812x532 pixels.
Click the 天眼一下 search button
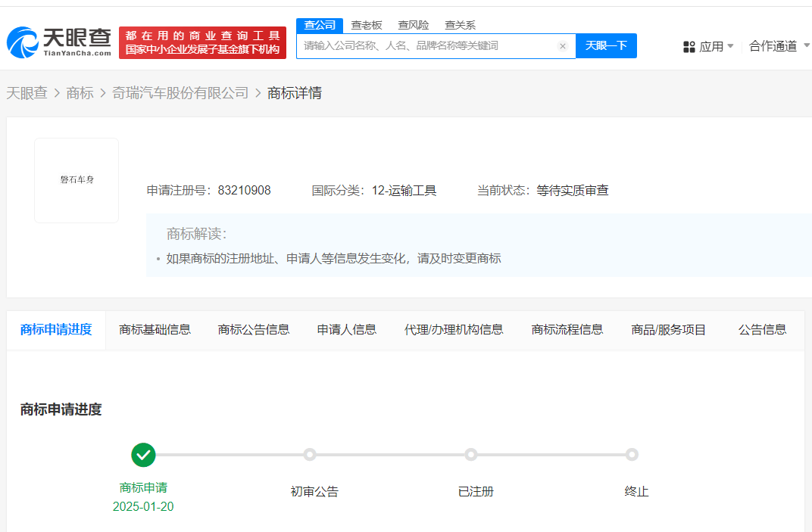tap(606, 46)
